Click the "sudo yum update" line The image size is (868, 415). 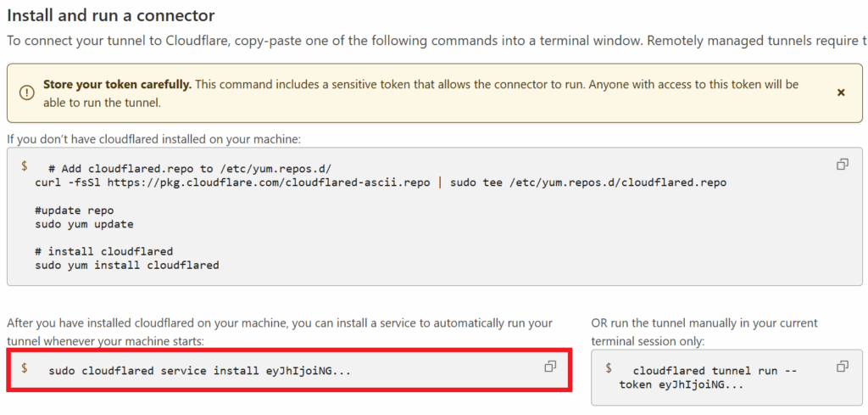[84, 224]
